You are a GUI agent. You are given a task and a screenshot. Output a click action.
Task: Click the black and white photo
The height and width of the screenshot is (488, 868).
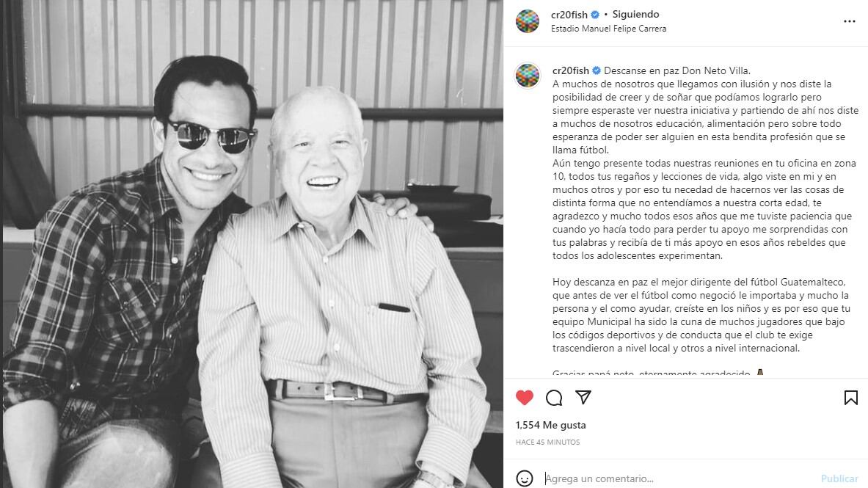click(x=253, y=244)
